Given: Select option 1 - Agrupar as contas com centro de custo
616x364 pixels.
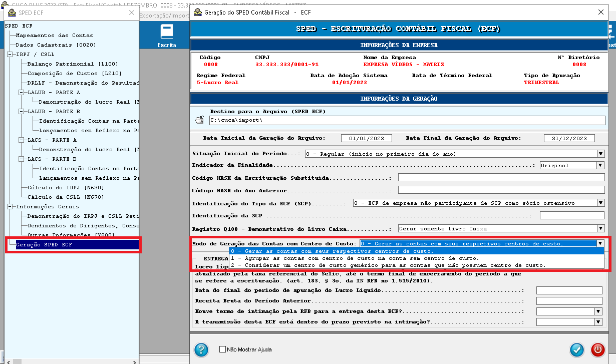Looking at the screenshot, I should pyautogui.click(x=417, y=258).
